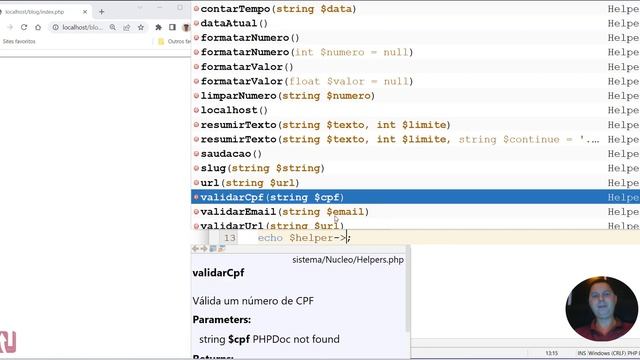Select validarEmail(string $email) suggestion
The height and width of the screenshot is (360, 640).
[416, 212]
